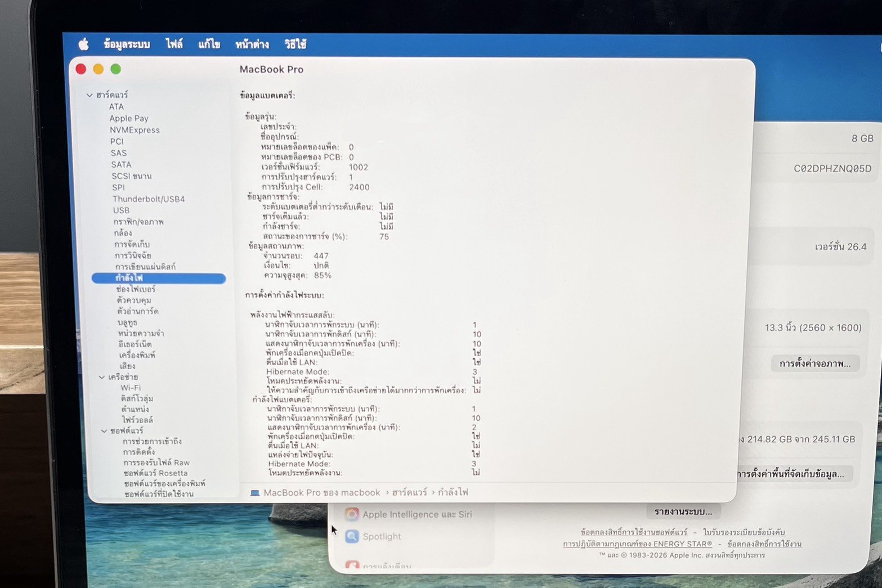Open the แก้ไข menu
Image resolution: width=882 pixels, height=588 pixels.
coord(209,44)
